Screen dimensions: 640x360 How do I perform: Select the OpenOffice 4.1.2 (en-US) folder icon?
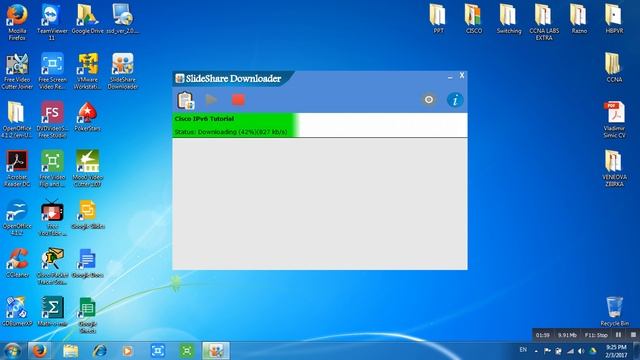click(x=17, y=120)
